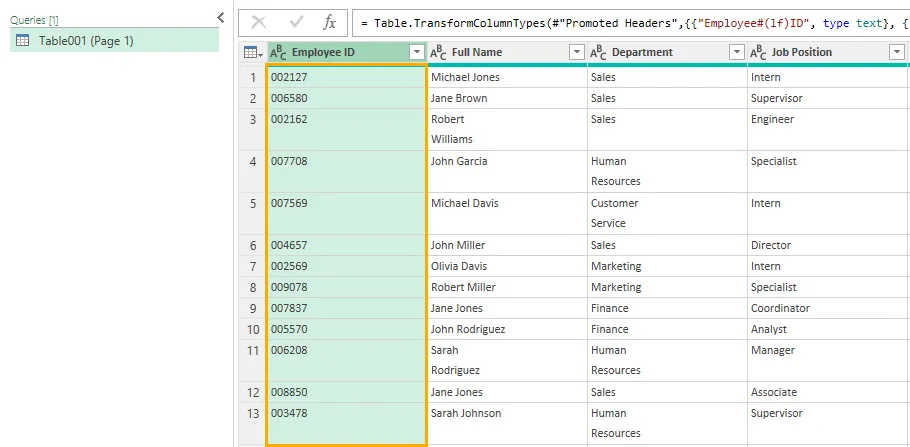
Task: Open the Department filter dropdown
Action: [737, 53]
